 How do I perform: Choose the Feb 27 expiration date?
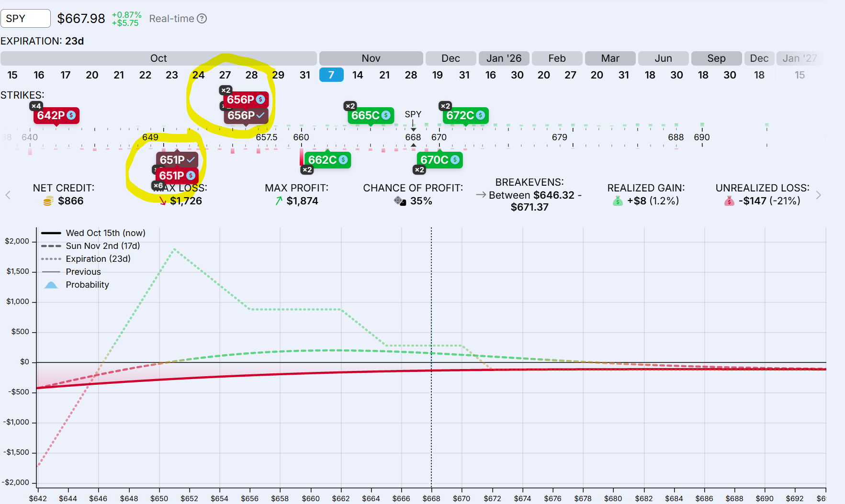(570, 75)
